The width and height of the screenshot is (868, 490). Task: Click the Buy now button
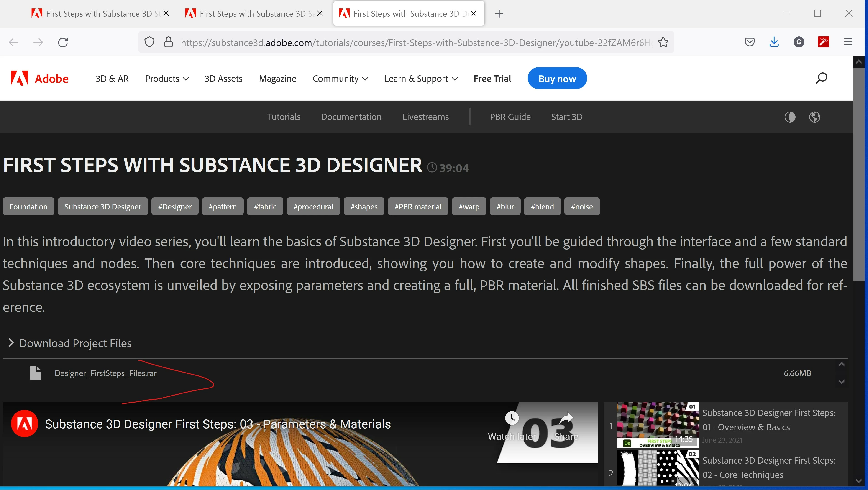click(557, 79)
